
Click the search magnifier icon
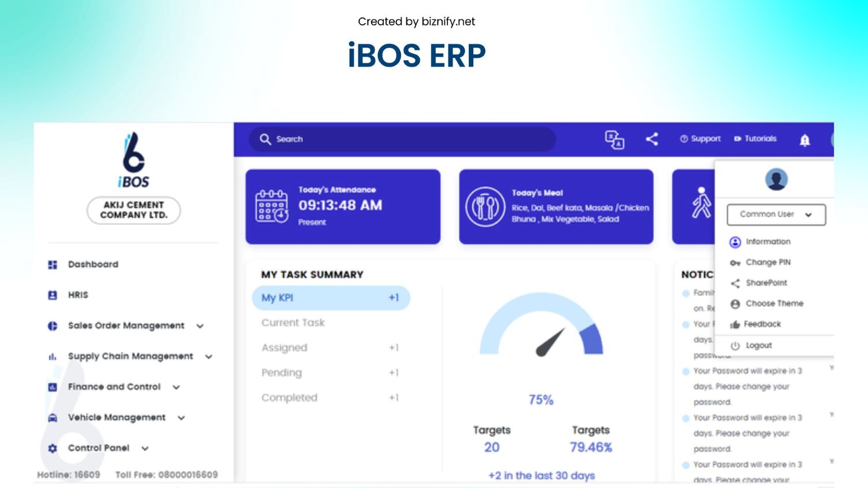point(265,139)
